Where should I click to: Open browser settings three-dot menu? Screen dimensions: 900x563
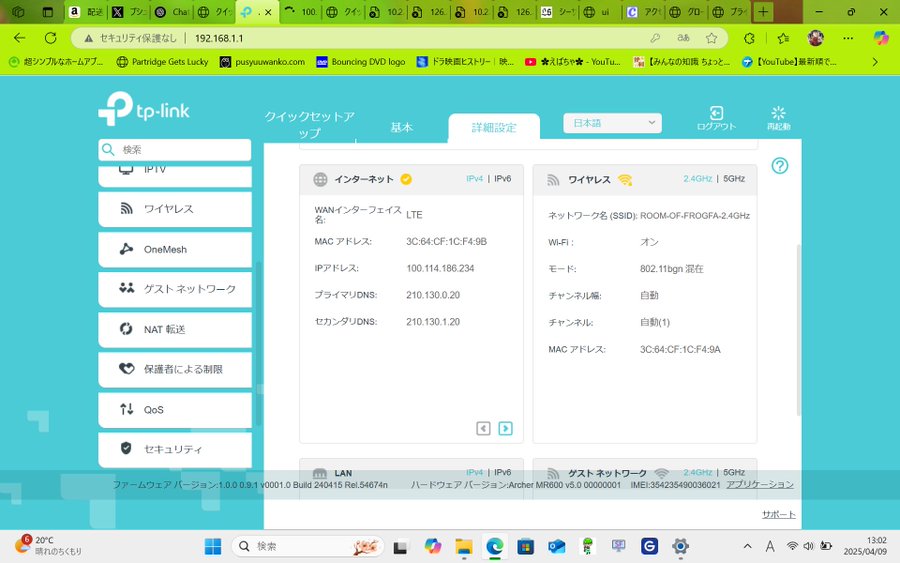[x=848, y=38]
